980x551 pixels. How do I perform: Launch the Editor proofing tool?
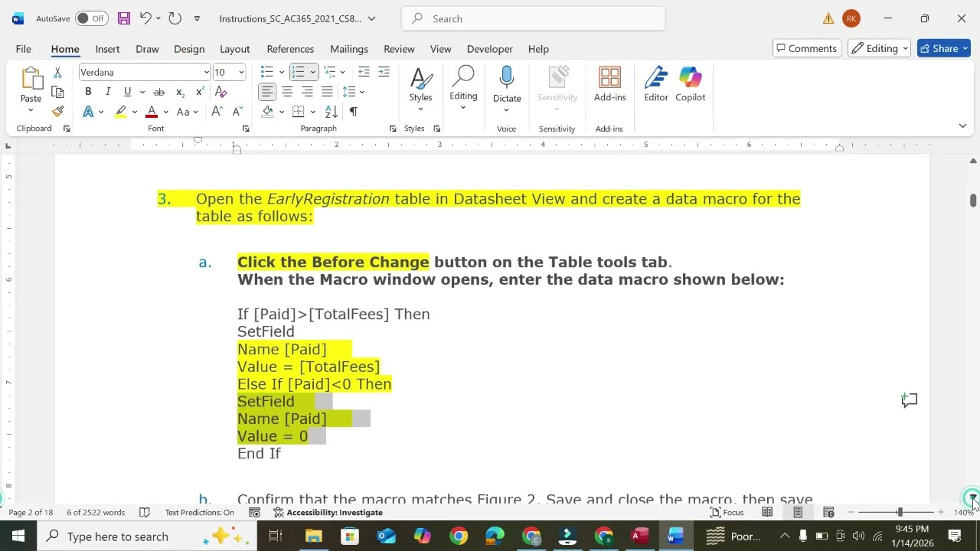click(x=656, y=84)
